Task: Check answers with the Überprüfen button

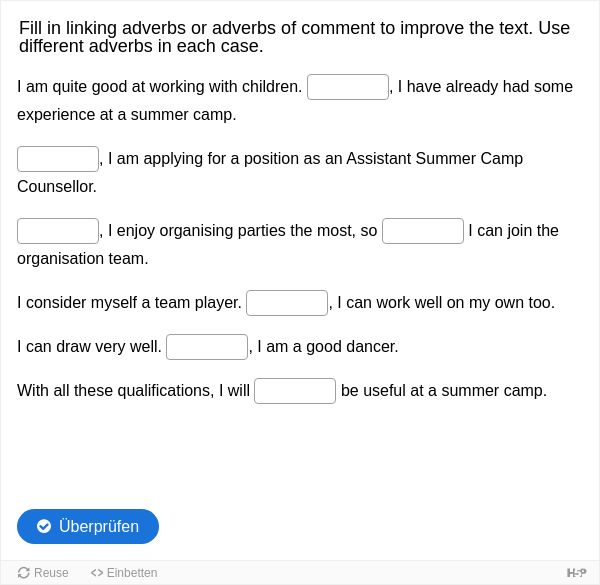Action: point(88,526)
